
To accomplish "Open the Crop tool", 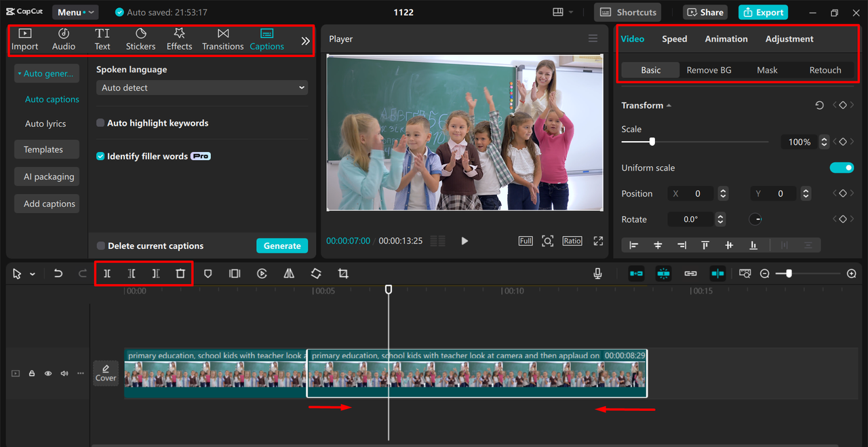I will click(343, 273).
